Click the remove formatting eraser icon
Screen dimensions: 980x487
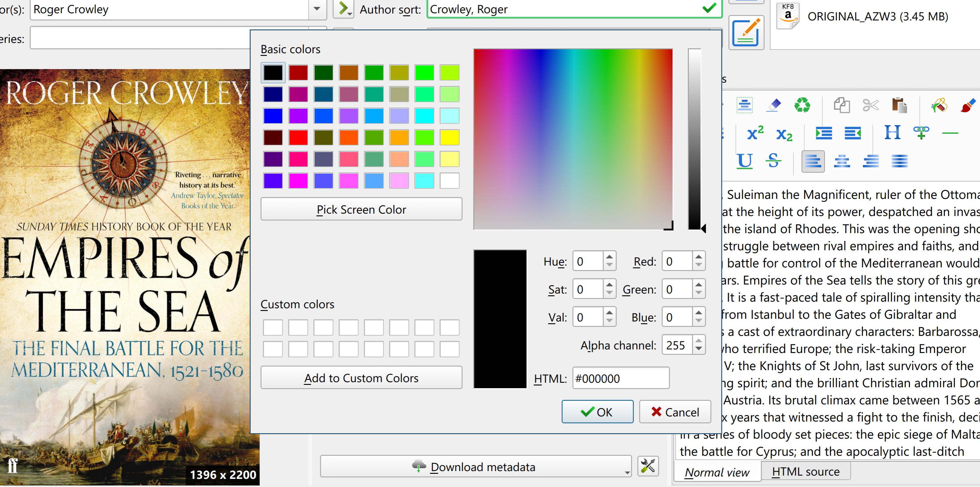773,105
